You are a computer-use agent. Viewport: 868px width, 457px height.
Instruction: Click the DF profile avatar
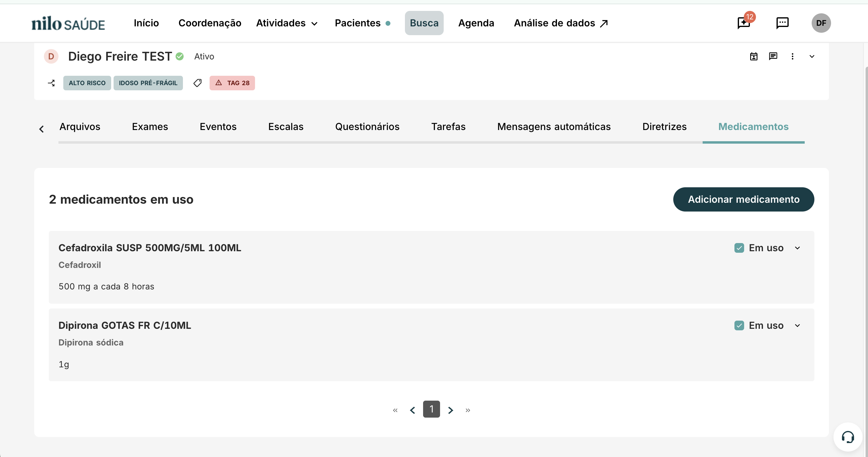pos(821,23)
